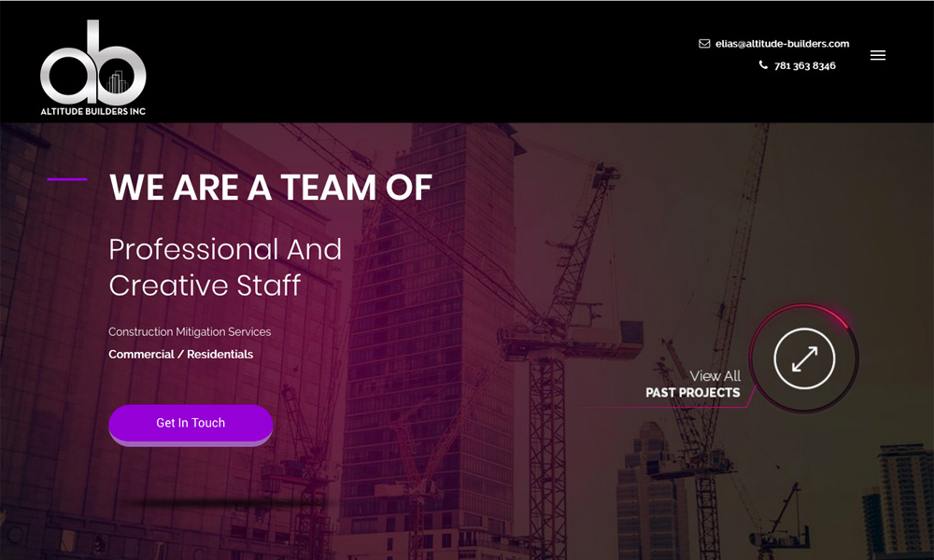
Task: Click the envelope icon beside the email
Action: tap(704, 44)
